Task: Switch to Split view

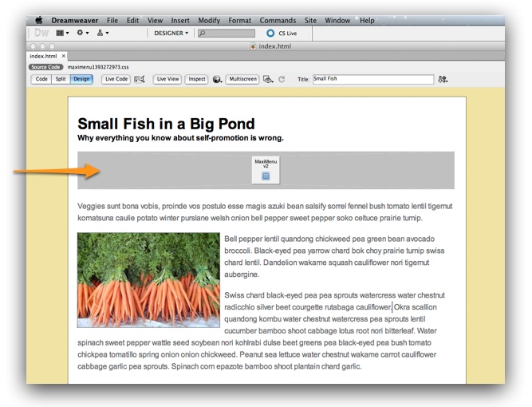Action: click(x=61, y=80)
